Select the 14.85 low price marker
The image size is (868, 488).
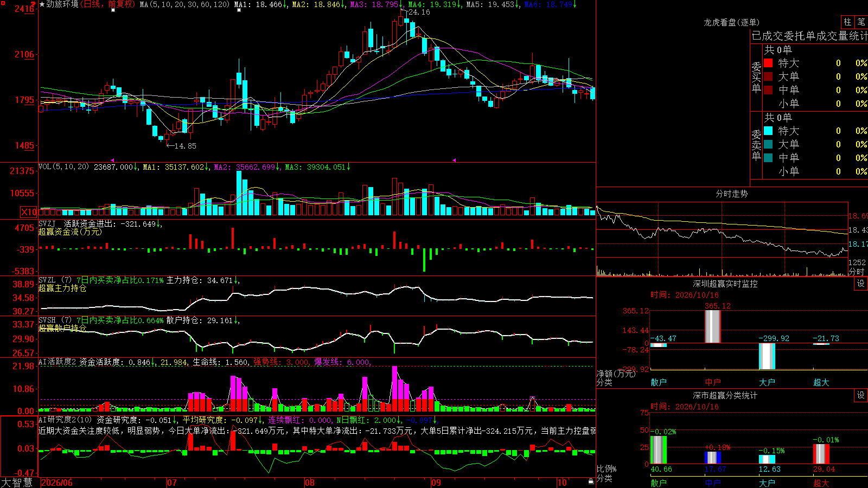pyautogui.click(x=186, y=146)
